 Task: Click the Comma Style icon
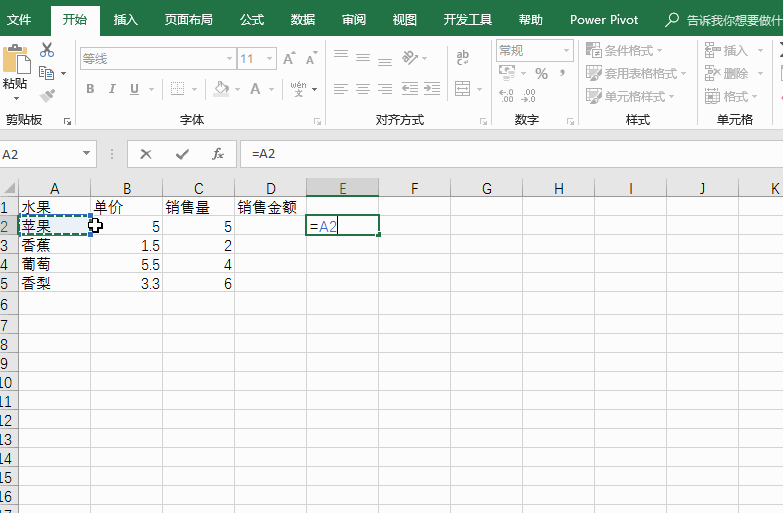[x=562, y=73]
